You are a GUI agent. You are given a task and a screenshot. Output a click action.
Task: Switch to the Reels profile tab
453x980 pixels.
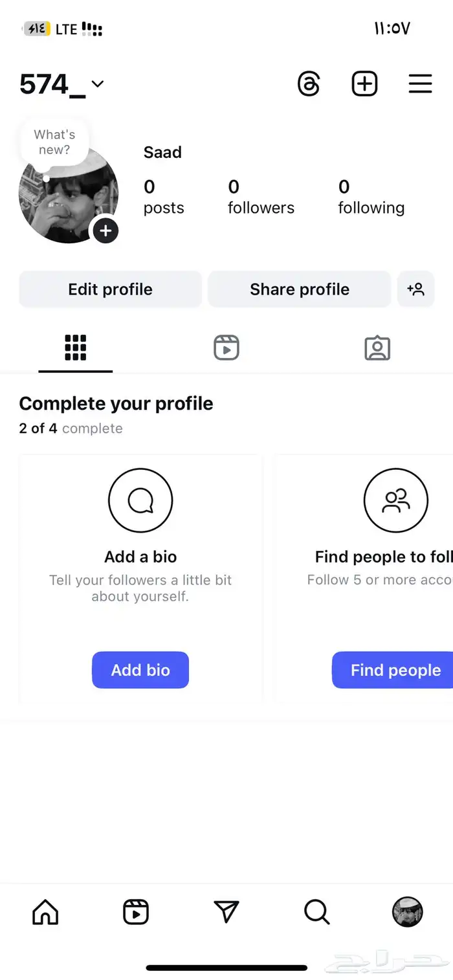(226, 348)
